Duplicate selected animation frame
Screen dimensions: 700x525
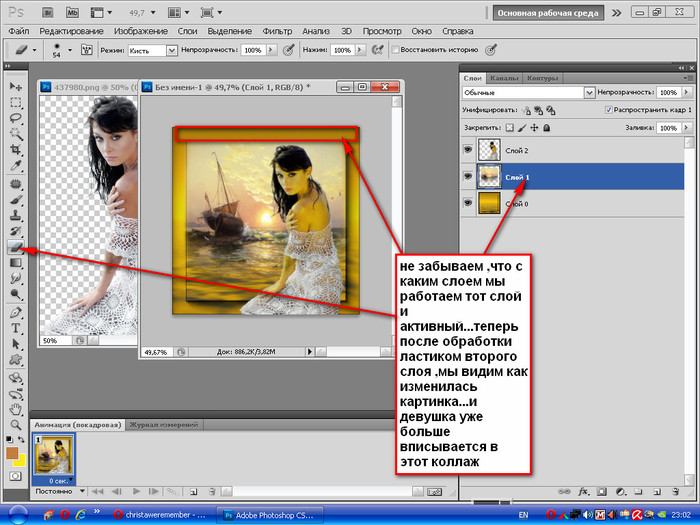pyautogui.click(x=193, y=492)
